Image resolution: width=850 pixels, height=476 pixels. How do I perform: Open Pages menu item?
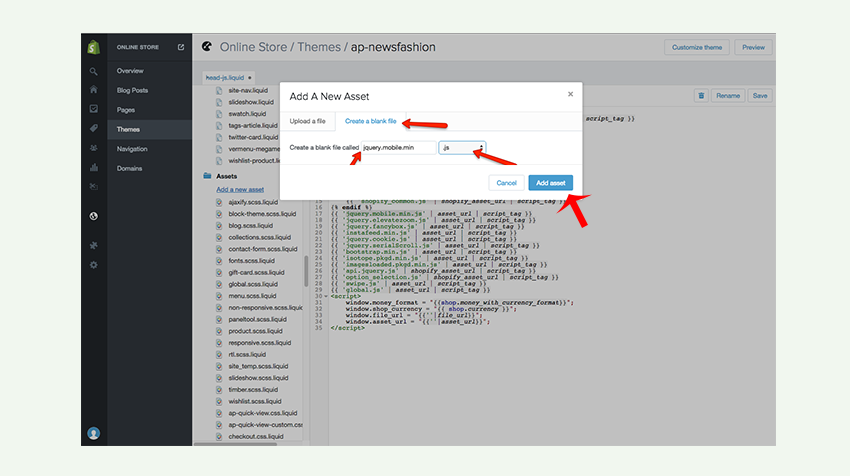tap(126, 110)
